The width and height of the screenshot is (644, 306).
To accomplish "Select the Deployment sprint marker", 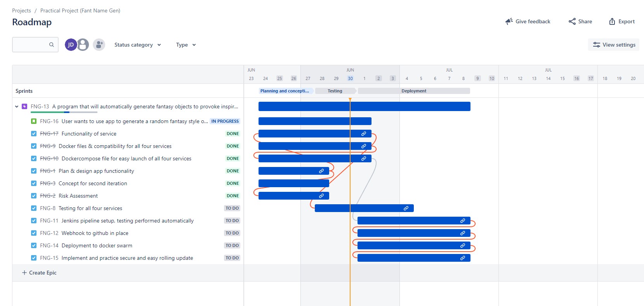I will 414,91.
